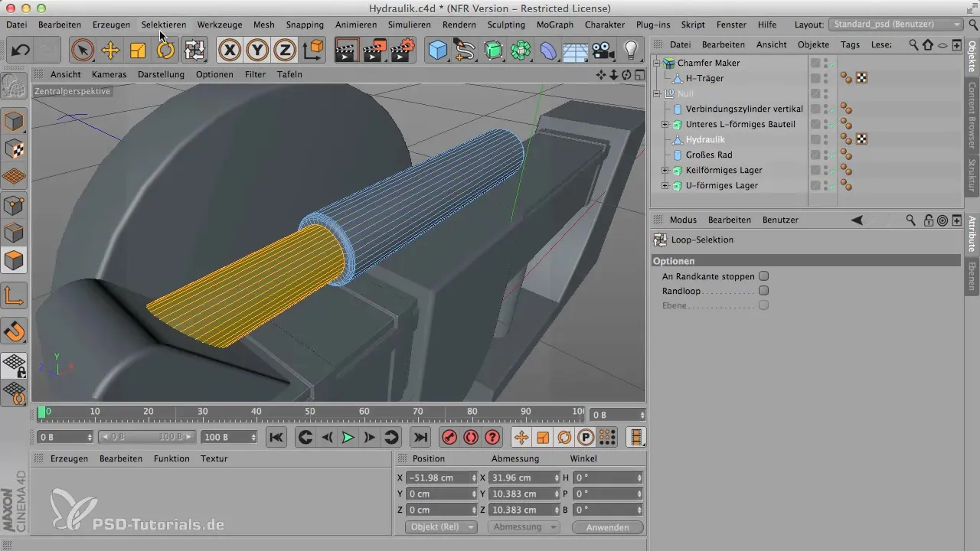Toggle X axis lock
Viewport: 980px width, 551px height.
coord(230,51)
